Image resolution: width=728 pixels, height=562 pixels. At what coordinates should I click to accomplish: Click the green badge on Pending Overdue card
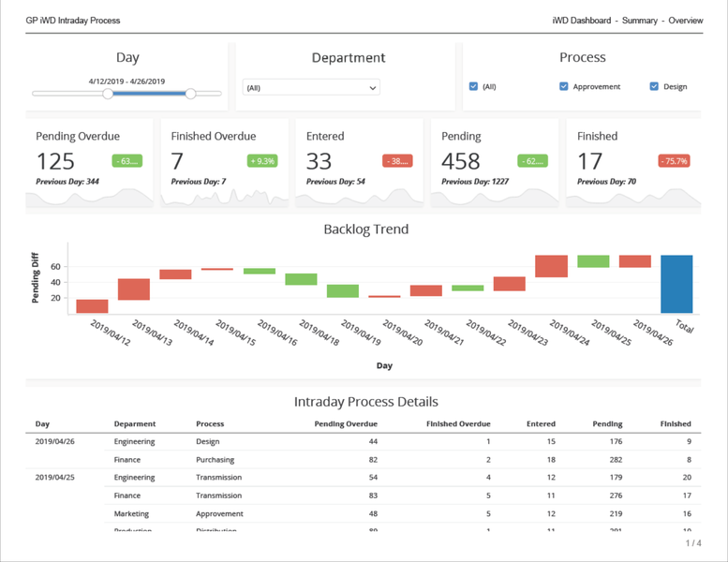coord(127,161)
